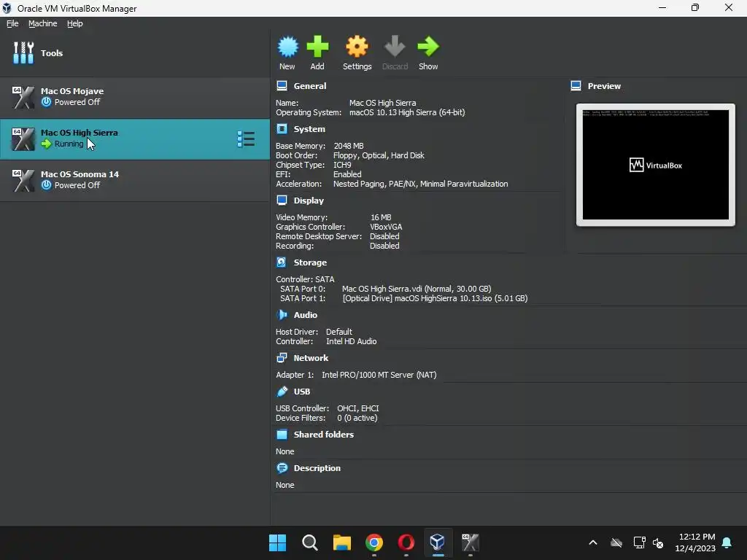Click the Audio section speaker icon
This screenshot has width=747, height=560.
coord(282,315)
